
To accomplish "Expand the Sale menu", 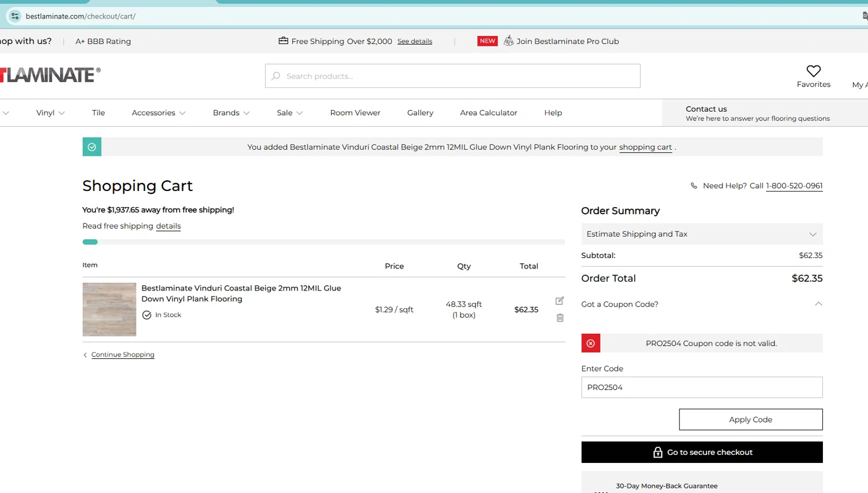I will 290,113.
